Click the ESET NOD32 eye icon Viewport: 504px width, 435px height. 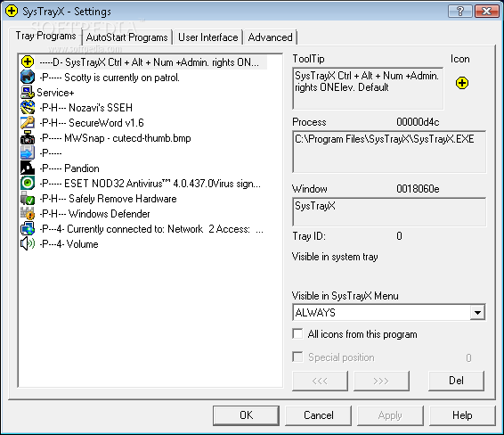coord(28,183)
